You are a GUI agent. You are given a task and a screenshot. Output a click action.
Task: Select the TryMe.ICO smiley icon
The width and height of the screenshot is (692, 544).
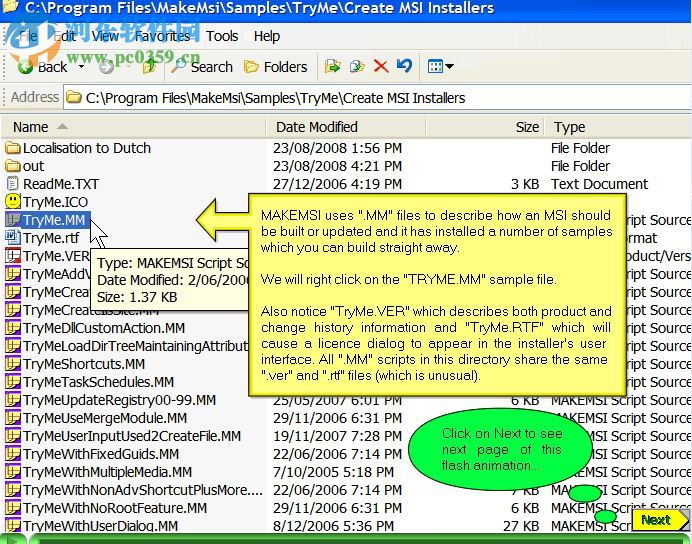pos(13,201)
